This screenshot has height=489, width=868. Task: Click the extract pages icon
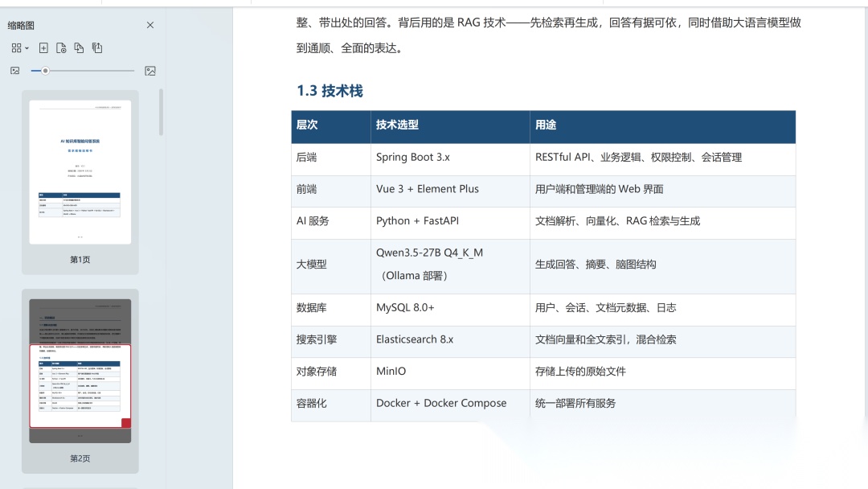point(97,48)
